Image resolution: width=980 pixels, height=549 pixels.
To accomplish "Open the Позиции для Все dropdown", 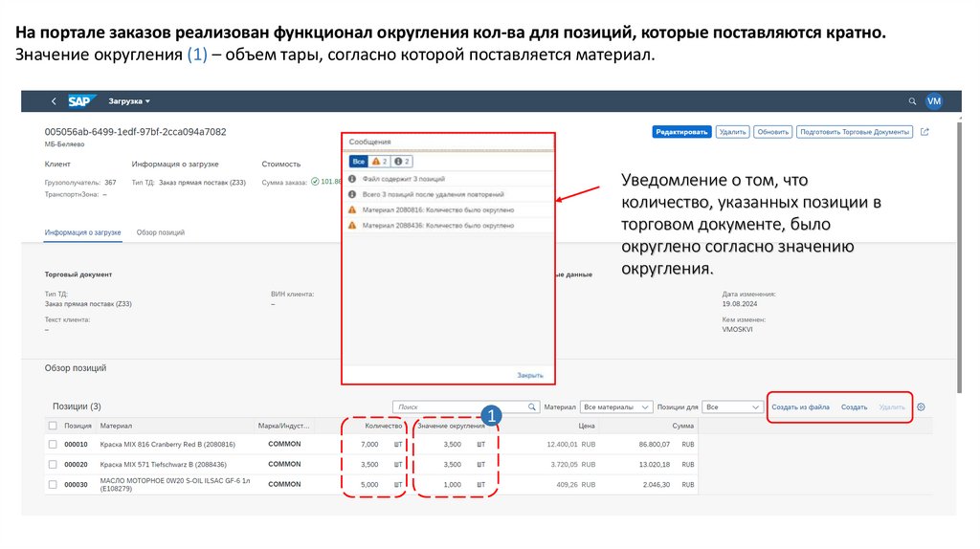I will 732,406.
